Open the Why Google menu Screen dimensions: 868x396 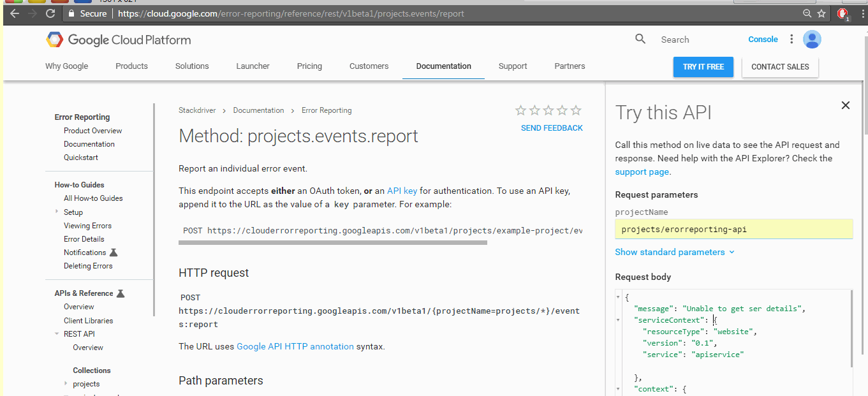[67, 66]
